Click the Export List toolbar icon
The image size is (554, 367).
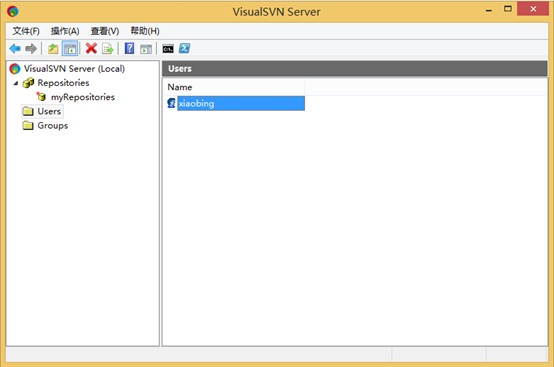click(x=107, y=48)
